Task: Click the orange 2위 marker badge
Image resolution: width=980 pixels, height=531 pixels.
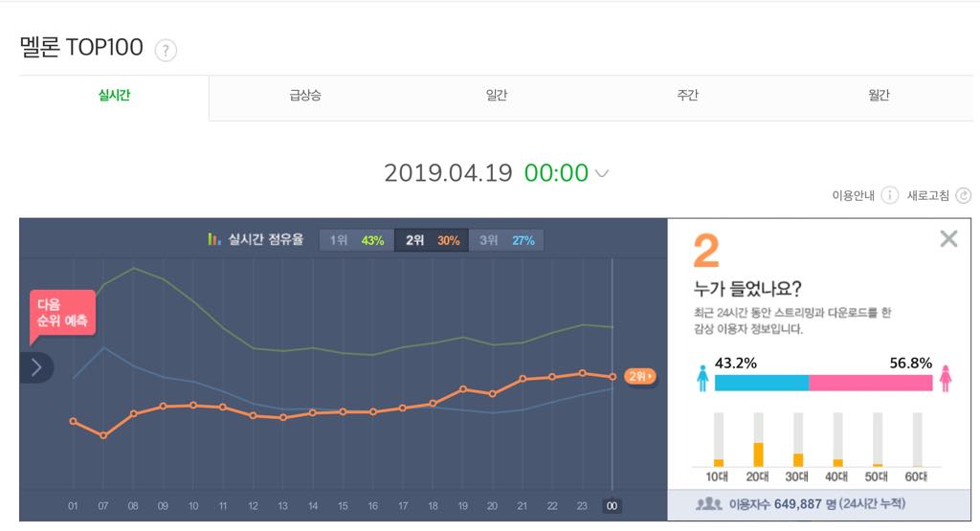Action: 639,376
